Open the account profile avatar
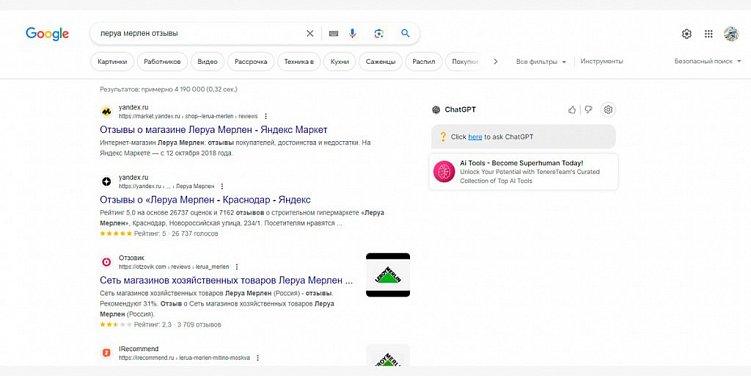 731,34
